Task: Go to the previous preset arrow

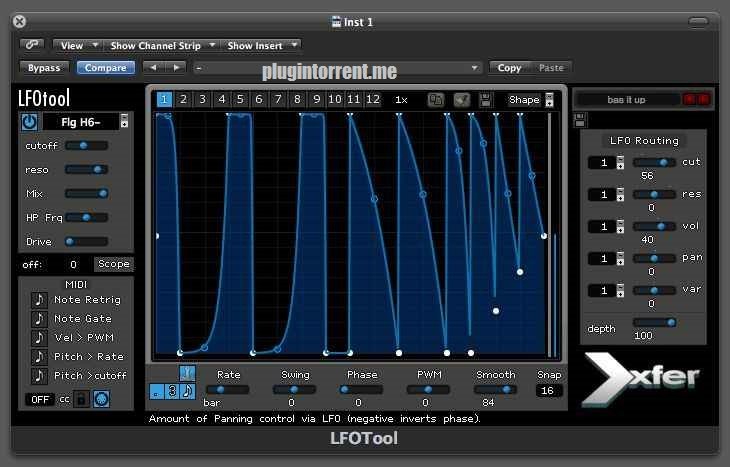Action: (x=154, y=68)
